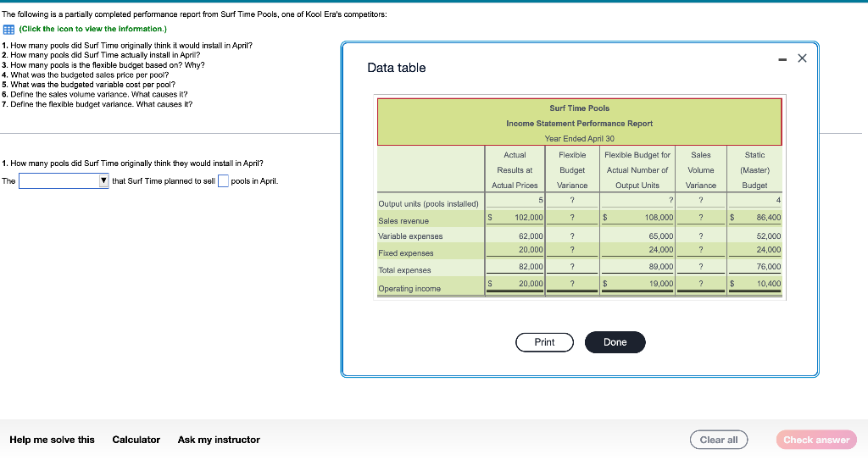Click the 'Output units (pools installed)' row label
Viewport: 868px width, 460px height.
pos(428,203)
